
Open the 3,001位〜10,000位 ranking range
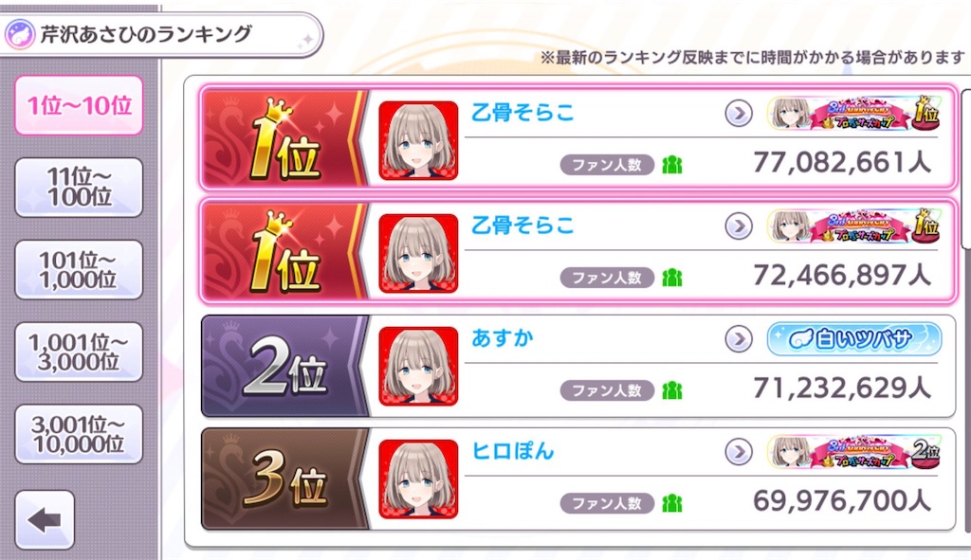79,434
